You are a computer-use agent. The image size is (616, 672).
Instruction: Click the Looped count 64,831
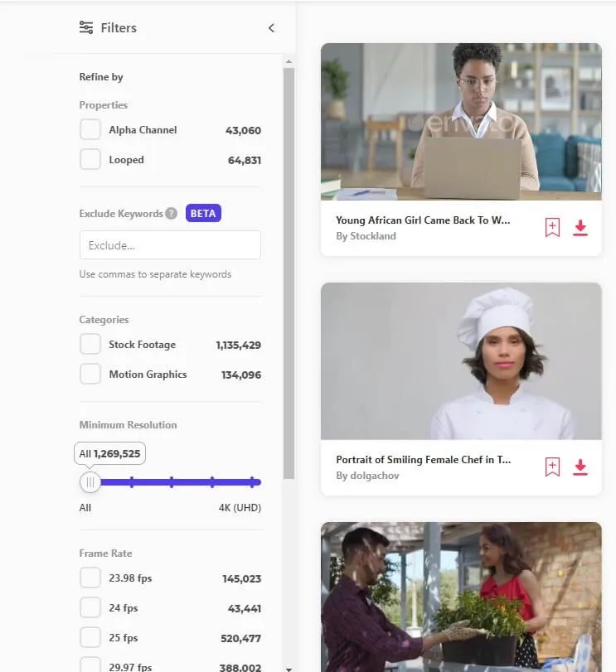245,160
